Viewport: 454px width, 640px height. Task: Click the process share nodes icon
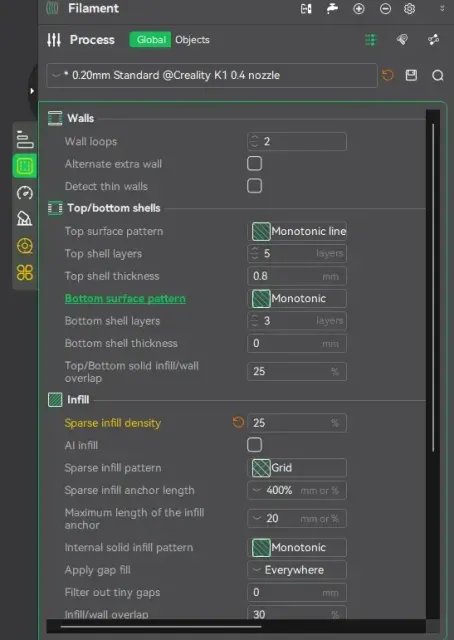point(433,40)
